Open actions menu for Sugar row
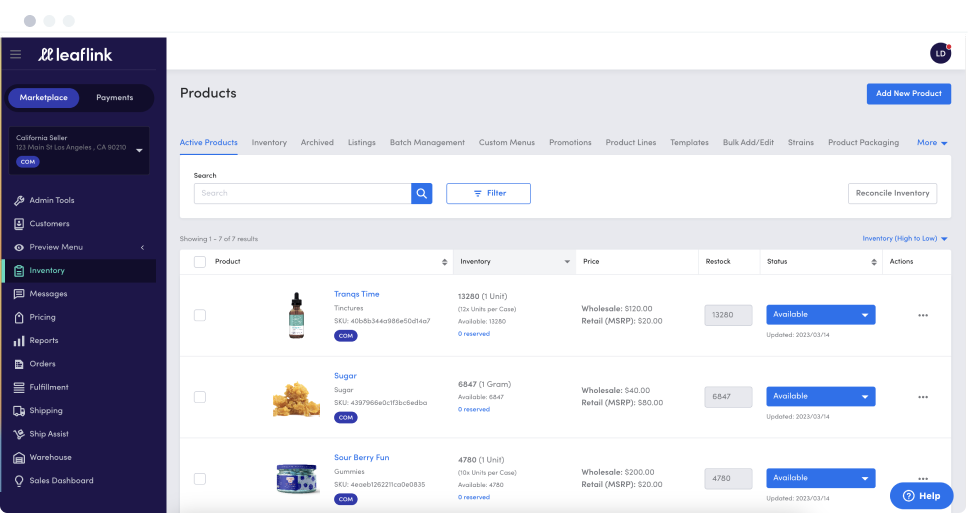Screen dimensions: 968x513 click(x=923, y=397)
